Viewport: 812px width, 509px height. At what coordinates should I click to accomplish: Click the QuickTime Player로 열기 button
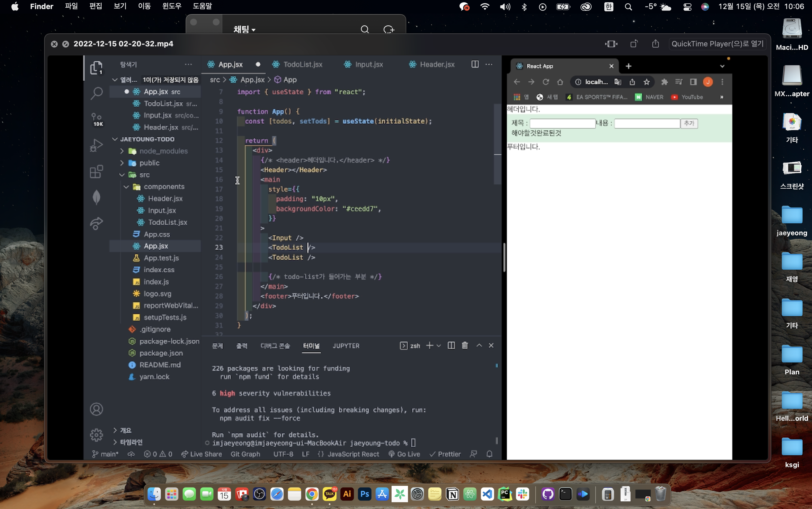pyautogui.click(x=718, y=44)
